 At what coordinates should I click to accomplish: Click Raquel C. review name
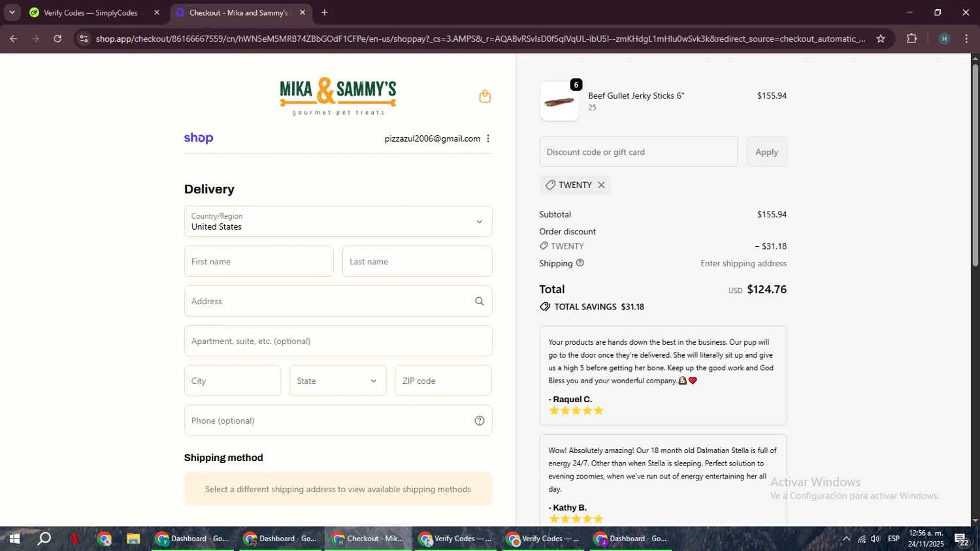(x=570, y=399)
